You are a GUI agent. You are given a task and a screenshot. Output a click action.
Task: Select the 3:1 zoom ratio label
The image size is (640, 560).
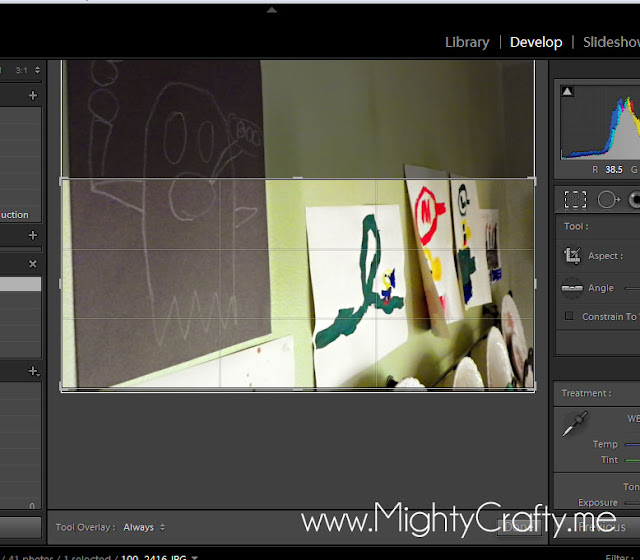pyautogui.click(x=21, y=70)
